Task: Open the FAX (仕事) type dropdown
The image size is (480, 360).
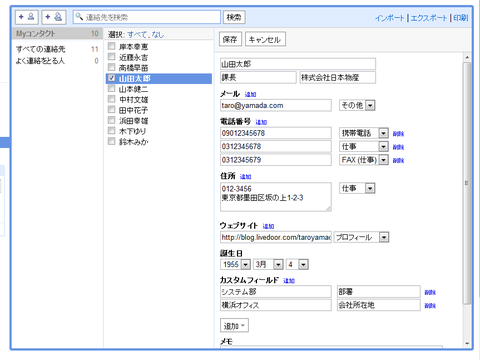Action: click(x=364, y=160)
